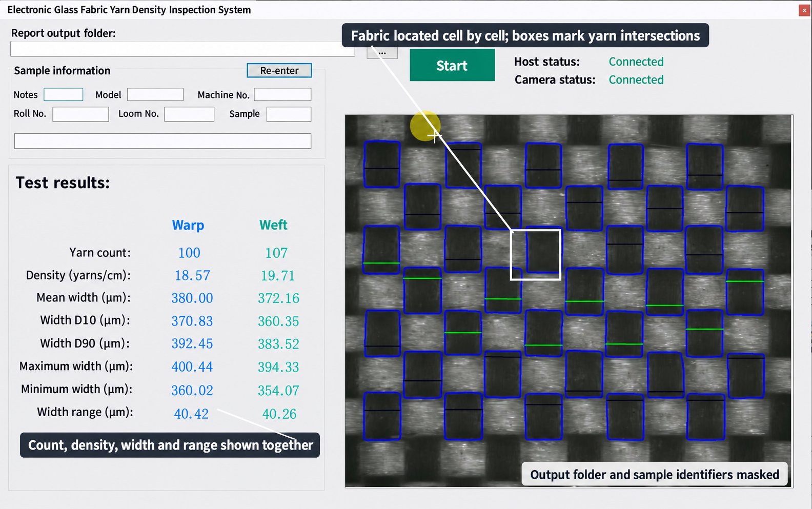812x509 pixels.
Task: Click the Camera status Connected text
Action: pos(636,79)
